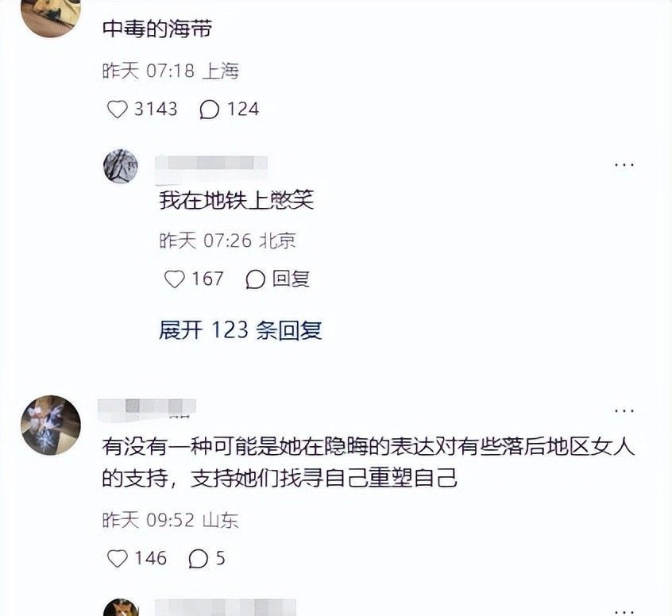Click the blurred username of the Shandong commenter
672x616 pixels.
(x=147, y=406)
